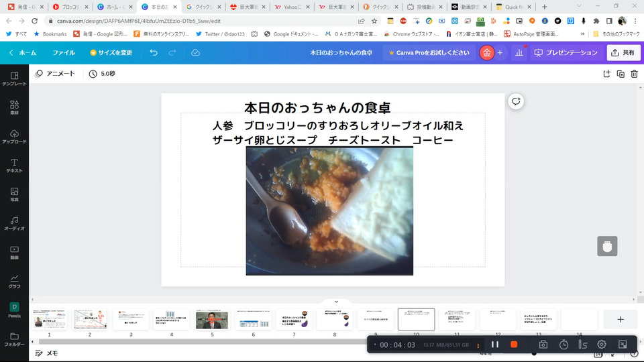
Task: Open the Notes (メモ) panel
Action: click(46, 353)
